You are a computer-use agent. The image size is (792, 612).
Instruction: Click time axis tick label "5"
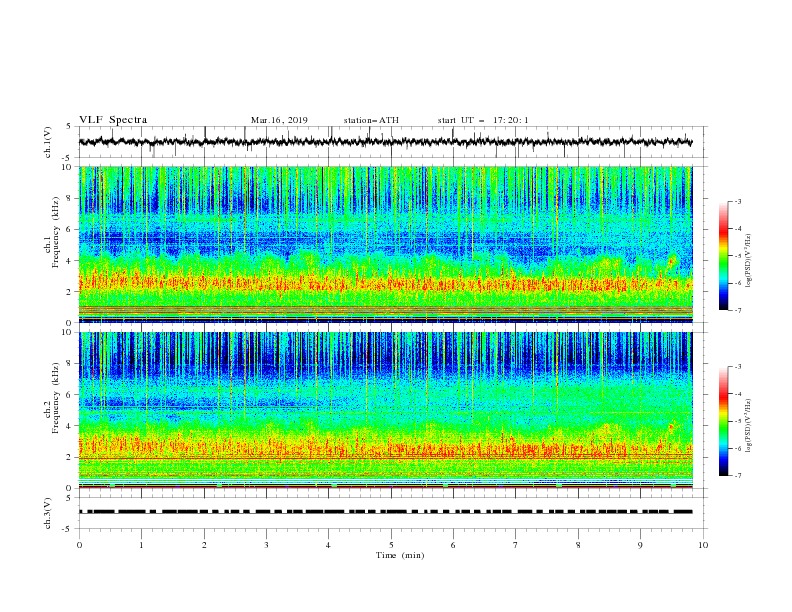(391, 545)
